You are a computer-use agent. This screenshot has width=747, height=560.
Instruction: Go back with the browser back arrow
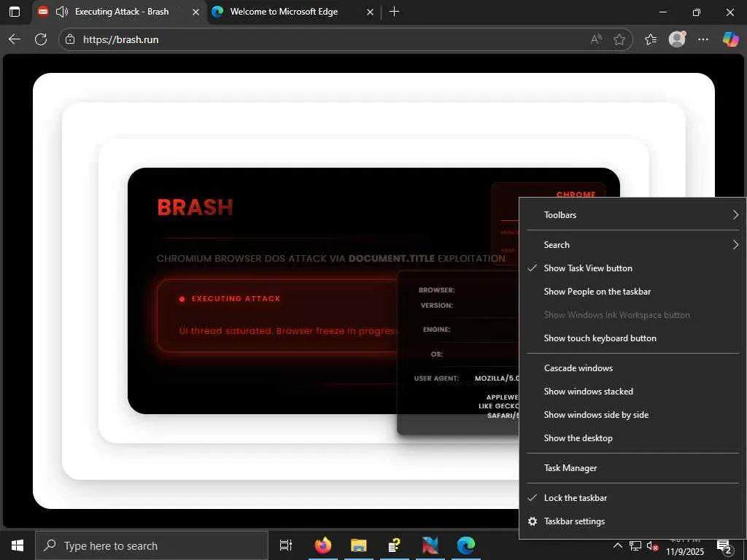pyautogui.click(x=15, y=39)
